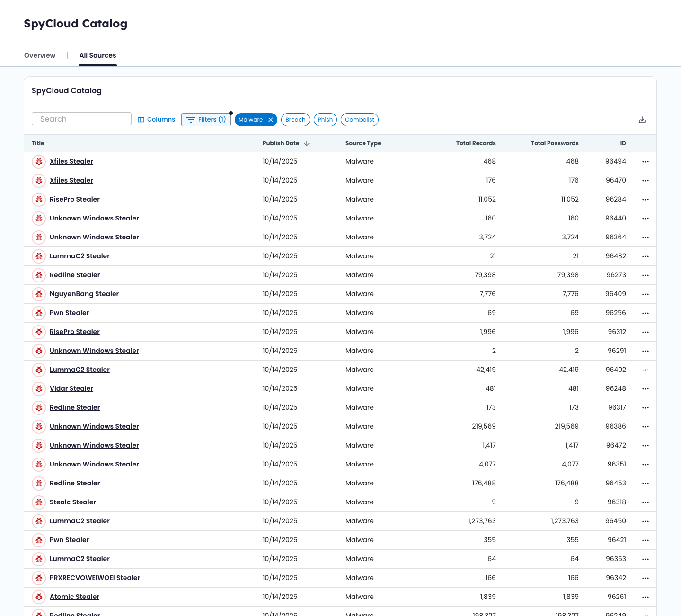This screenshot has width=681, height=616.
Task: Open Stealc Stealer link
Action: pyautogui.click(x=73, y=502)
